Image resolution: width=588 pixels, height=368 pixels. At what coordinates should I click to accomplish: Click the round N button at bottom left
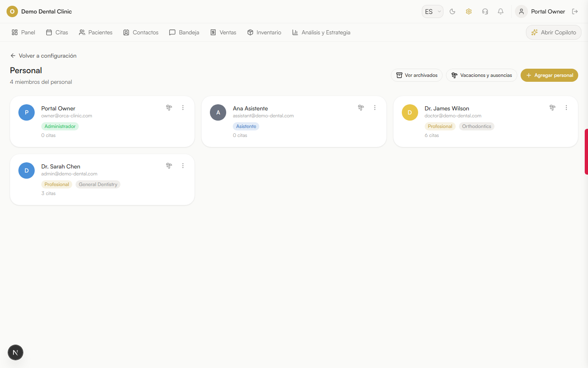coord(16,352)
